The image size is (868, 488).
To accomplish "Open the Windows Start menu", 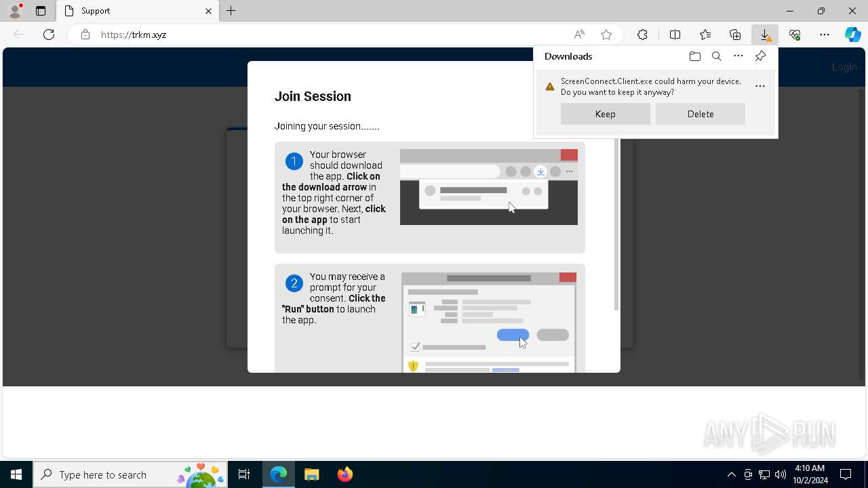I will (x=16, y=474).
